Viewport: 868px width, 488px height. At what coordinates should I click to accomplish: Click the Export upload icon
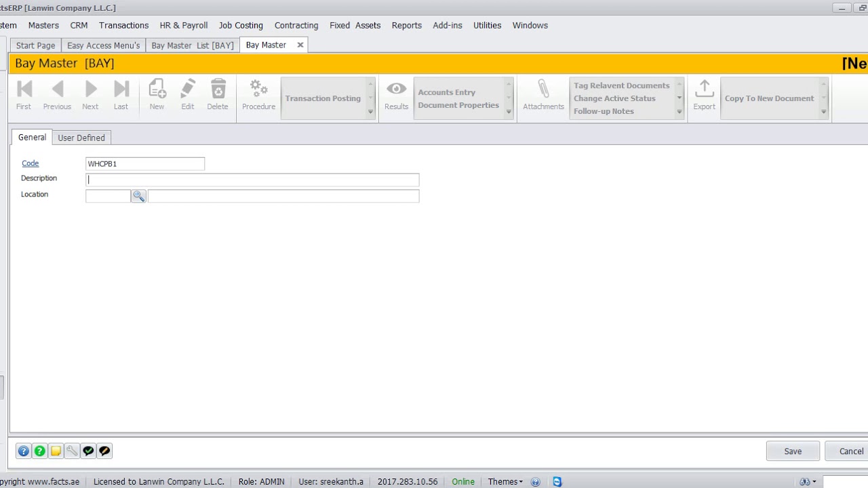[704, 89]
